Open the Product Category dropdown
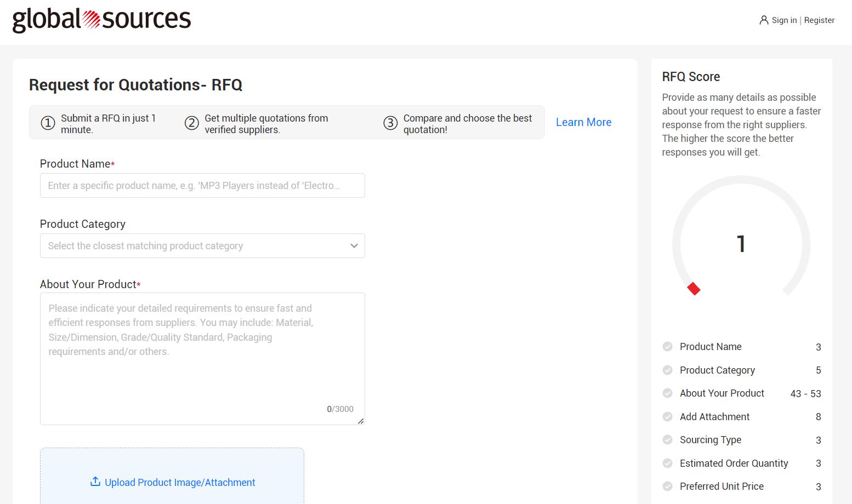Viewport: 852px width, 504px height. [x=202, y=245]
